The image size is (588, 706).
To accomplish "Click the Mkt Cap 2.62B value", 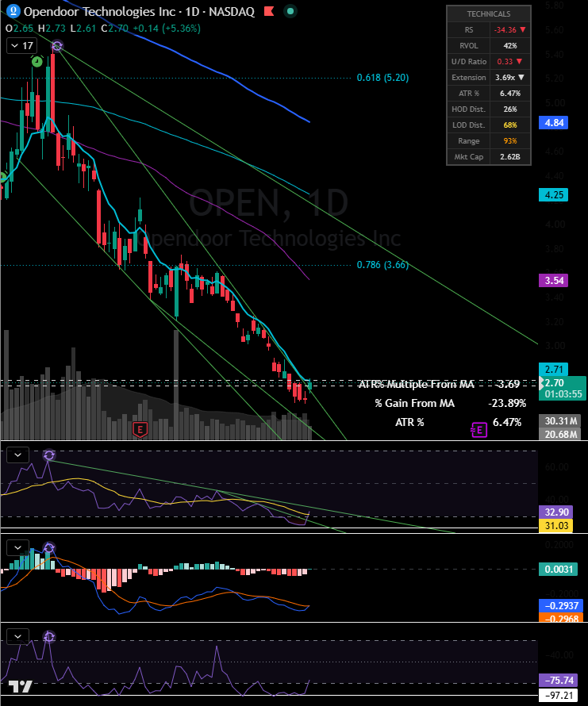I will (510, 157).
